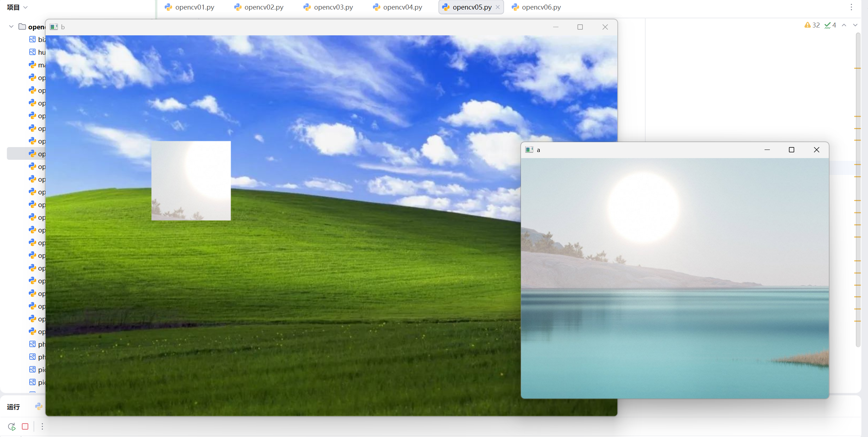Click the Rerun button in Run panel
The width and height of the screenshot is (868, 437).
tap(12, 426)
